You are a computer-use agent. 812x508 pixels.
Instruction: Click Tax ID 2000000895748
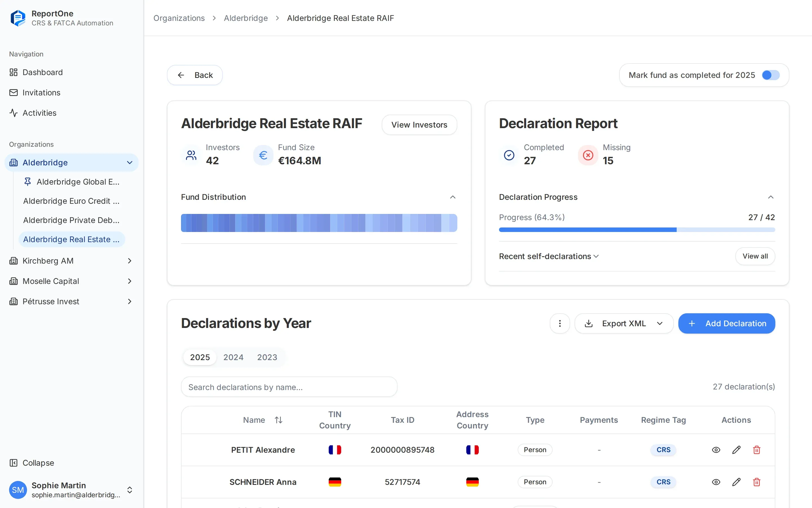(x=402, y=450)
